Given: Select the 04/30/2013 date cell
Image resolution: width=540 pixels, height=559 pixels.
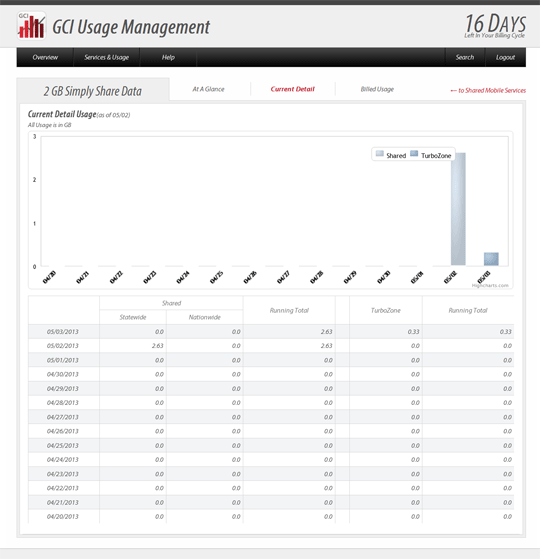Looking at the screenshot, I should click(x=63, y=374).
